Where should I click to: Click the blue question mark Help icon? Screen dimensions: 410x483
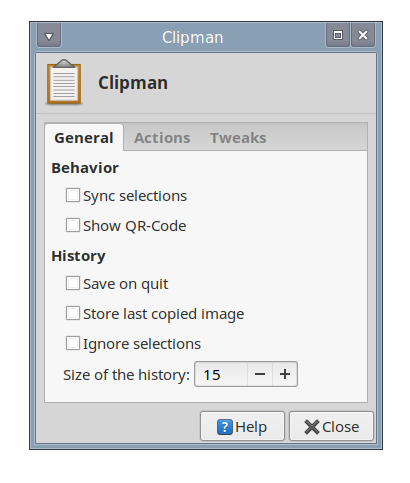[x=225, y=427]
